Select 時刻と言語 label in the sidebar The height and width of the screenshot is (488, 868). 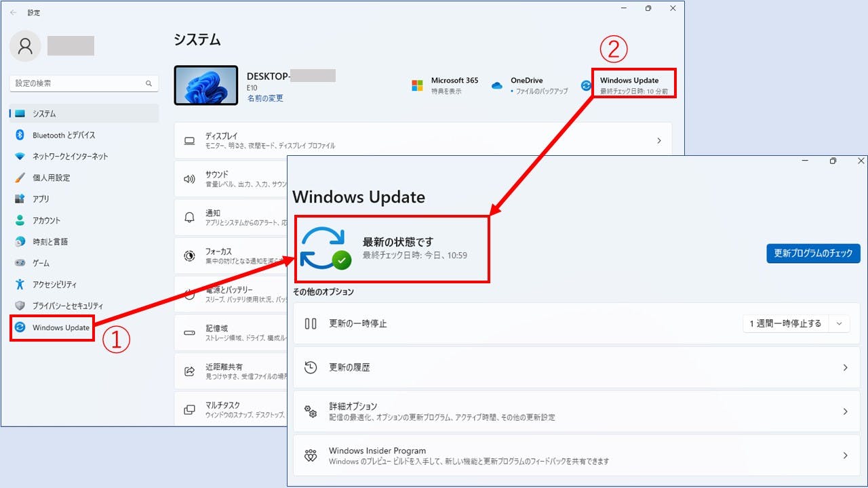[50, 241]
